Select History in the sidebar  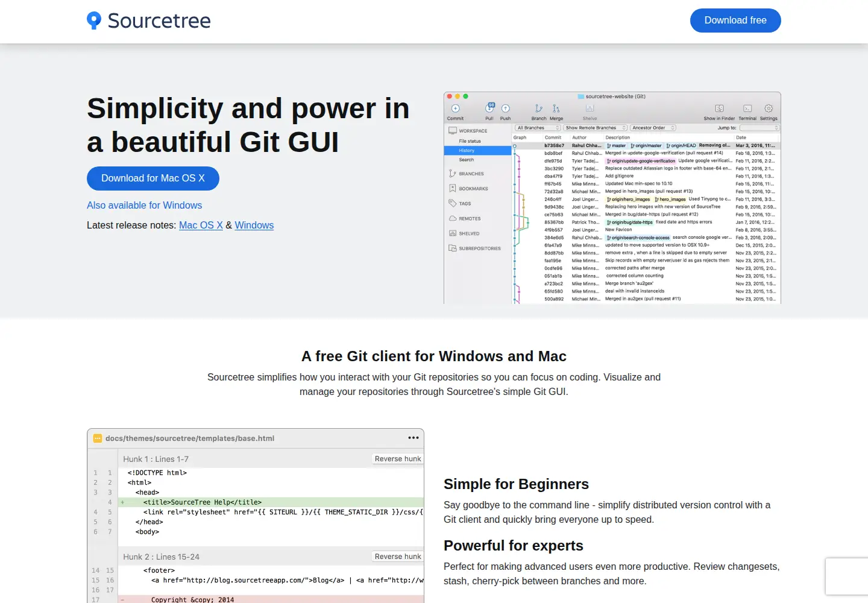tap(477, 151)
